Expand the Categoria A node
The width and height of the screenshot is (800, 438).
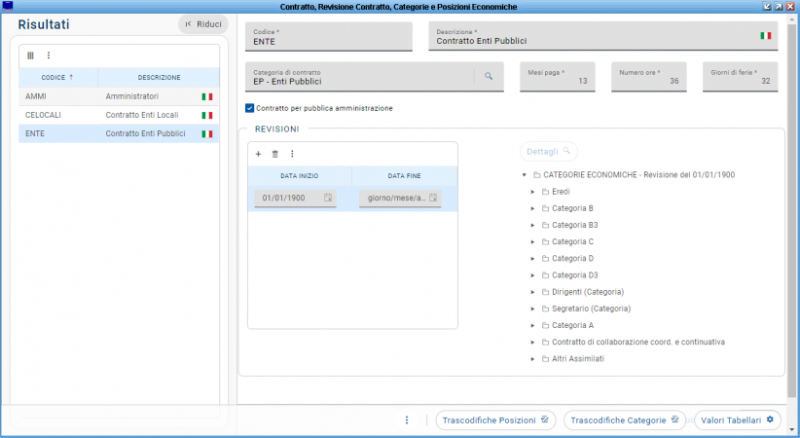point(532,326)
